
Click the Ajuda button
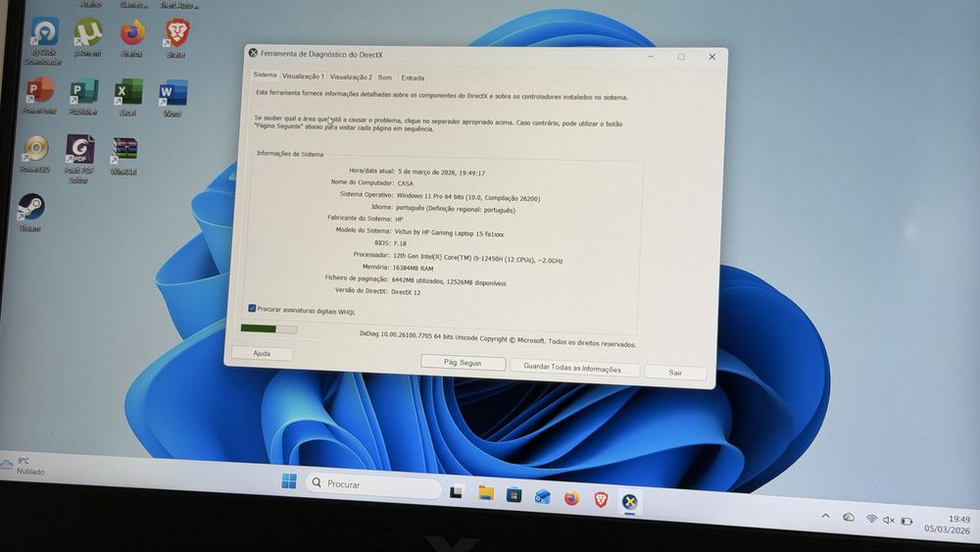click(262, 353)
